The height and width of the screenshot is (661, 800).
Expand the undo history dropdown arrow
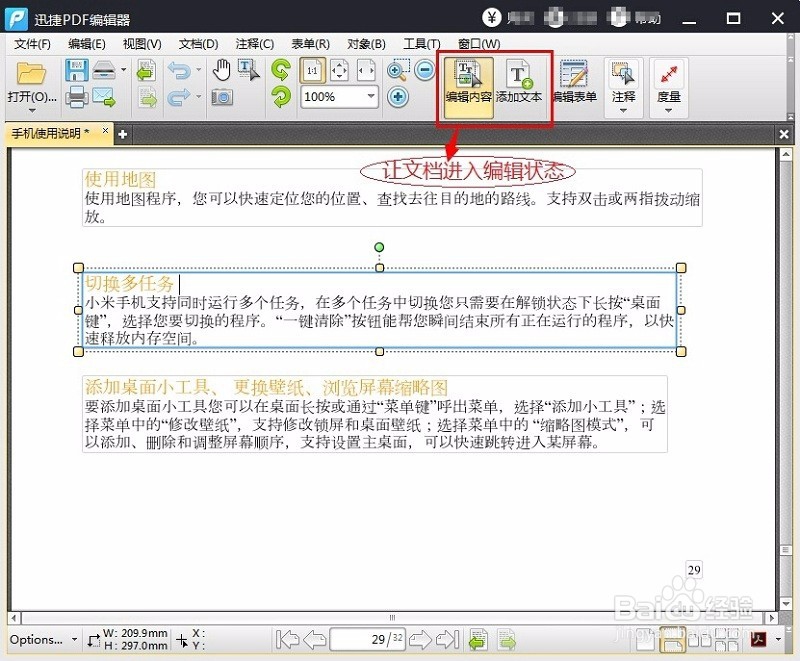click(x=198, y=70)
